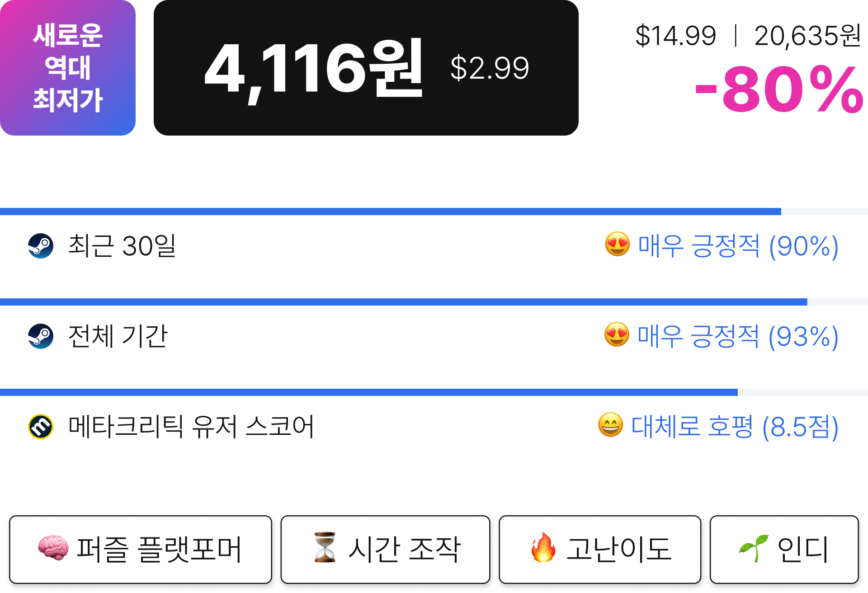Click the heart-eyes emoji next to 90% rating

pyautogui.click(x=618, y=245)
